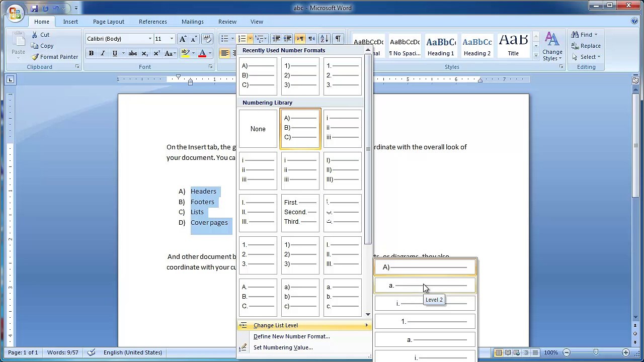Switch to Web Layout view
Viewport: 644px width, 362px height.
click(517, 352)
